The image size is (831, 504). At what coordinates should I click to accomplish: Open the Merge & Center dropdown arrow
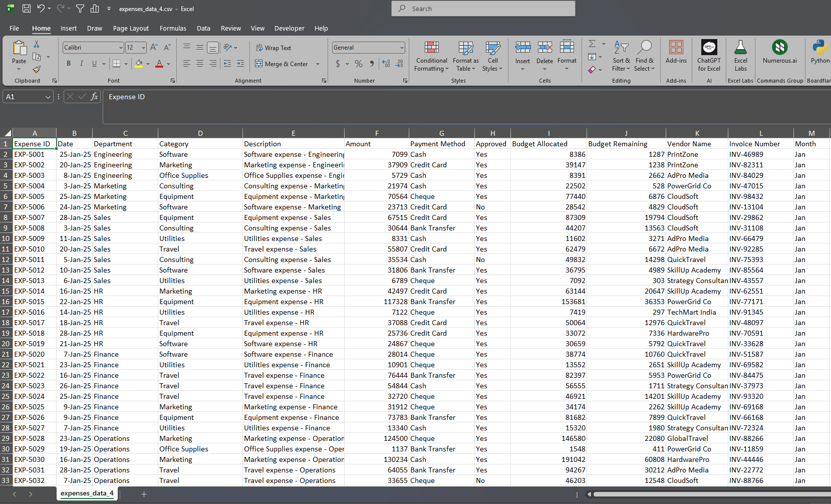(x=318, y=64)
